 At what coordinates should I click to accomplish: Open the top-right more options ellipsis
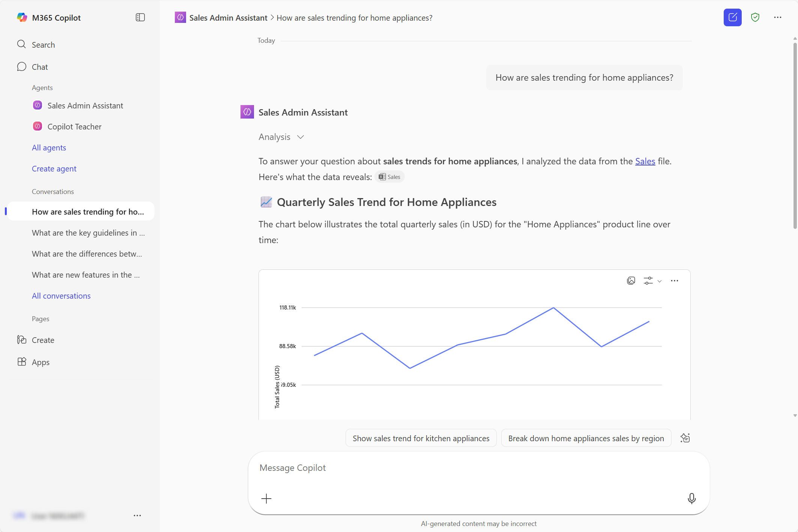tap(777, 18)
